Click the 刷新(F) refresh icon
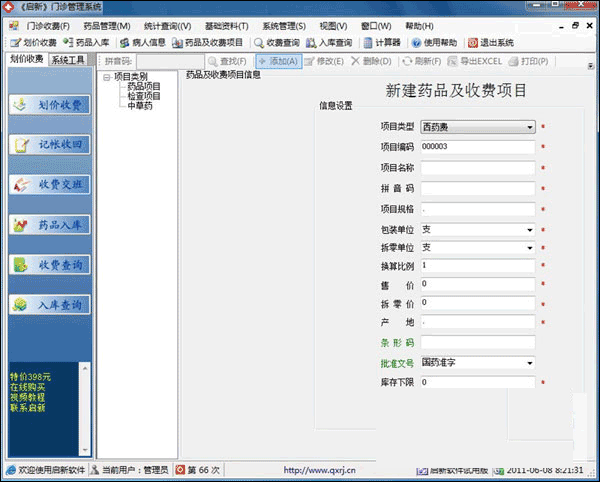This screenshot has width=600, height=482. [407, 61]
